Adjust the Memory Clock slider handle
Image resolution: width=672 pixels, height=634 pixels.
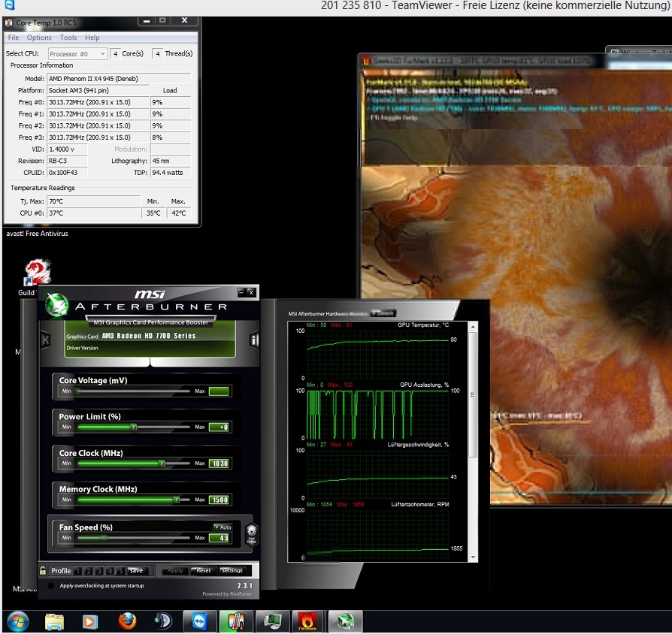point(176,500)
